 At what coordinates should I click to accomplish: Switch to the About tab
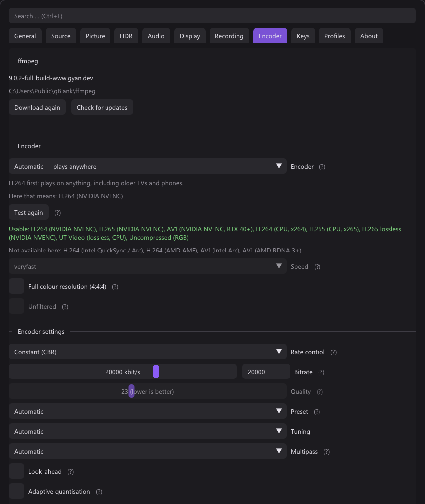(x=369, y=36)
